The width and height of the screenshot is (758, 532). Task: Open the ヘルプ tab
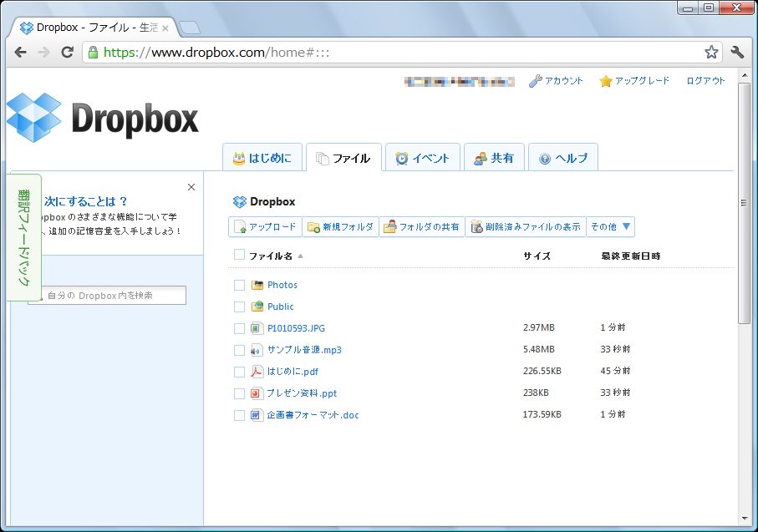[x=563, y=158]
